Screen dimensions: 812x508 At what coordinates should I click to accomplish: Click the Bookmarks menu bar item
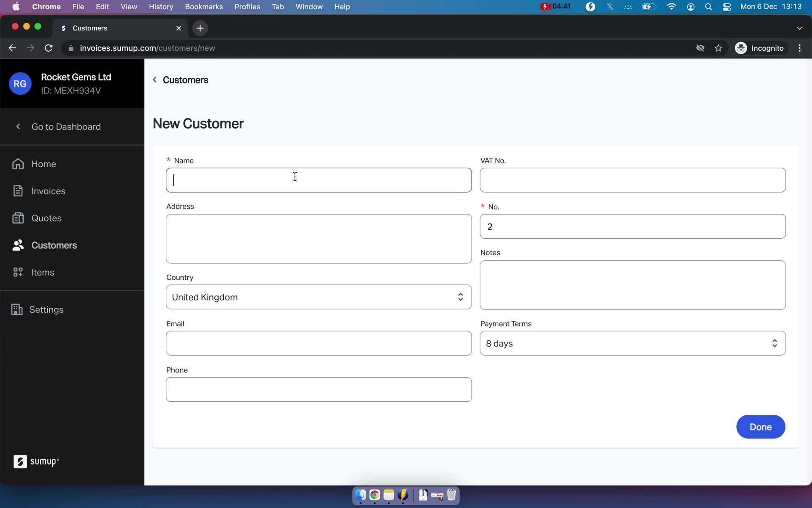click(x=204, y=7)
